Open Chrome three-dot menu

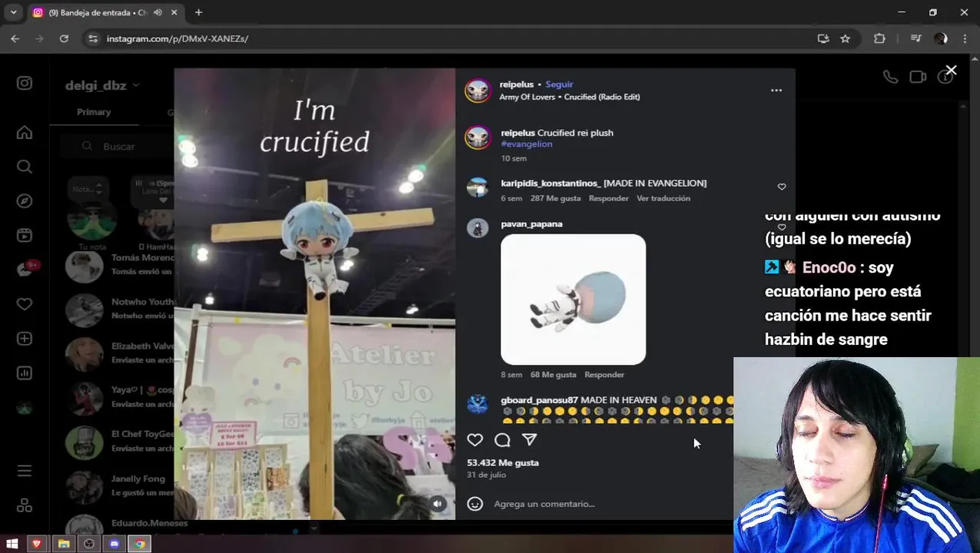point(965,38)
